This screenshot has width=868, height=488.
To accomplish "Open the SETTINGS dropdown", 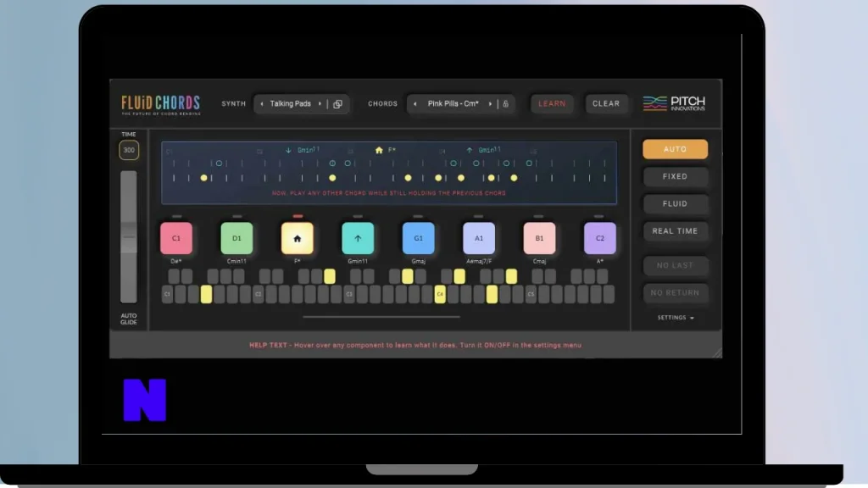I will coord(676,318).
